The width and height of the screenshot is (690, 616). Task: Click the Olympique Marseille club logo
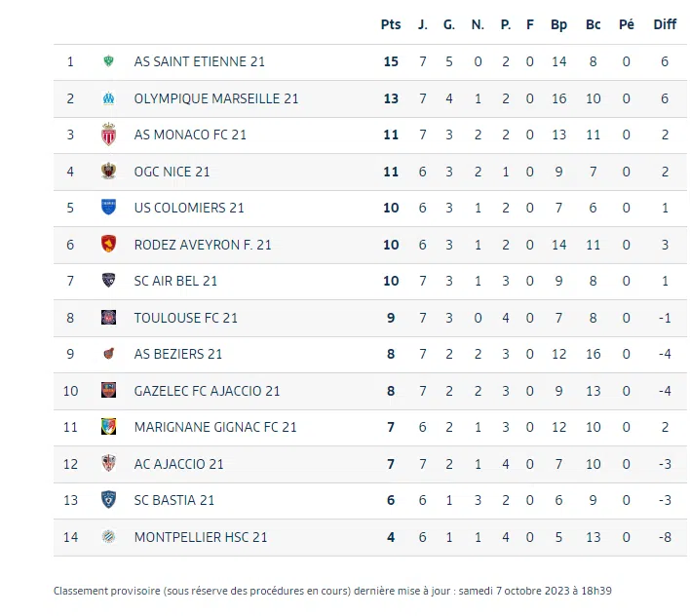click(108, 98)
